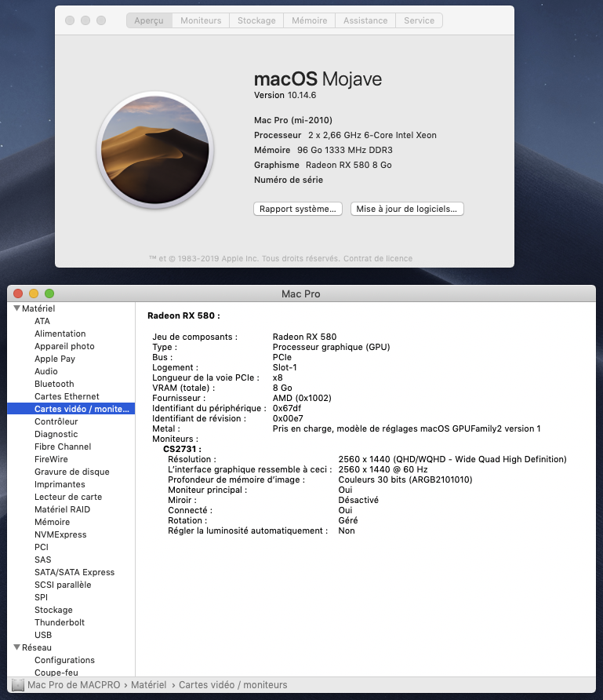This screenshot has width=603, height=700.
Task: Click the Slot-1 logement value
Action: point(285,367)
